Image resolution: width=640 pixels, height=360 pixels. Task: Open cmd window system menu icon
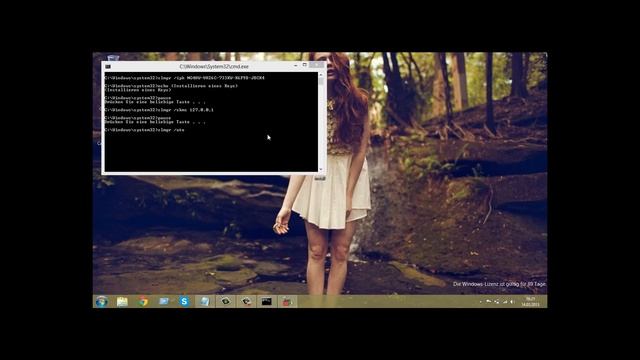pos(108,67)
